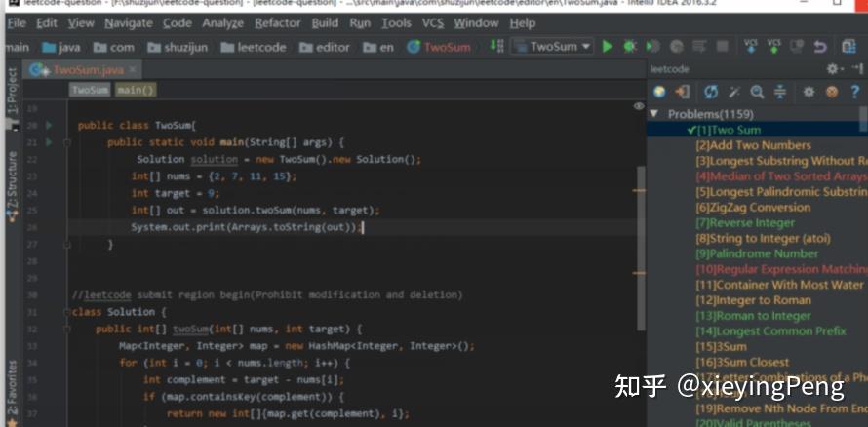
Task: Toggle the Structure tool window
Action: [12, 185]
